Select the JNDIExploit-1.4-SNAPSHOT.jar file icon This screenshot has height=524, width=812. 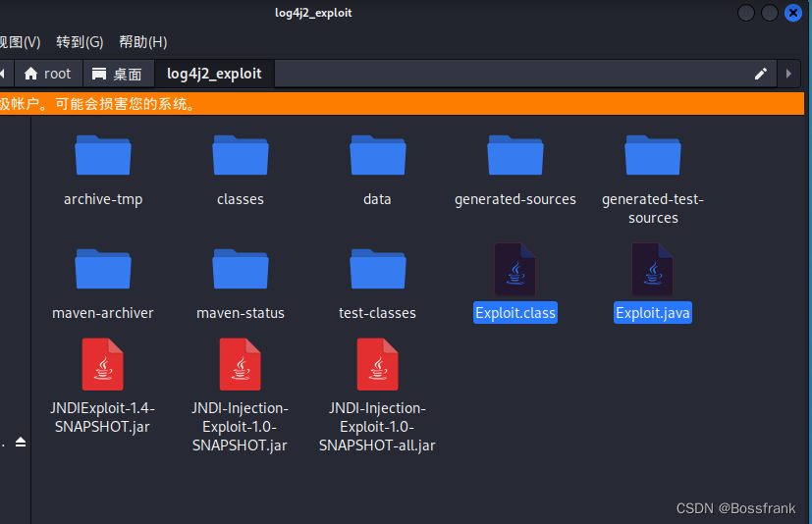click(102, 364)
